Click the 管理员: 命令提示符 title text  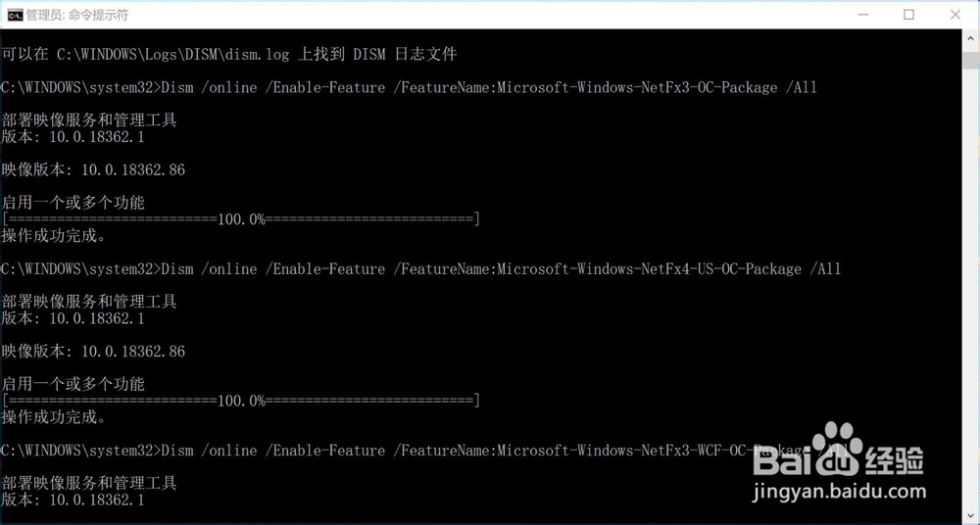(77, 15)
